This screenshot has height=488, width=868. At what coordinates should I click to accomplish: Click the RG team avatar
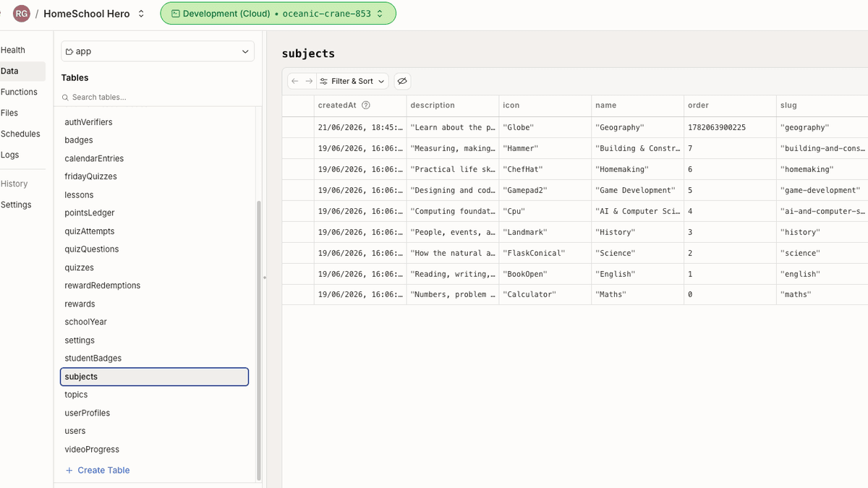click(22, 14)
